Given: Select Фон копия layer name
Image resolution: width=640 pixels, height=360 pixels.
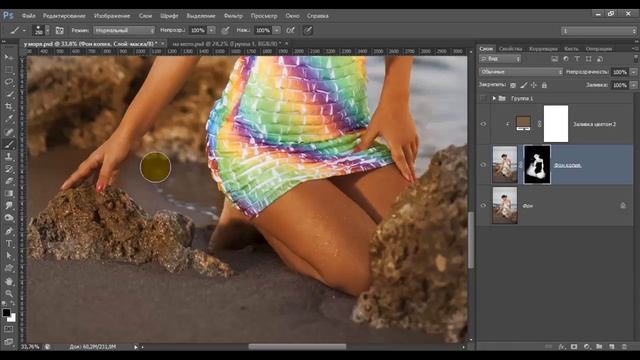Looking at the screenshot, I should click(567, 165).
